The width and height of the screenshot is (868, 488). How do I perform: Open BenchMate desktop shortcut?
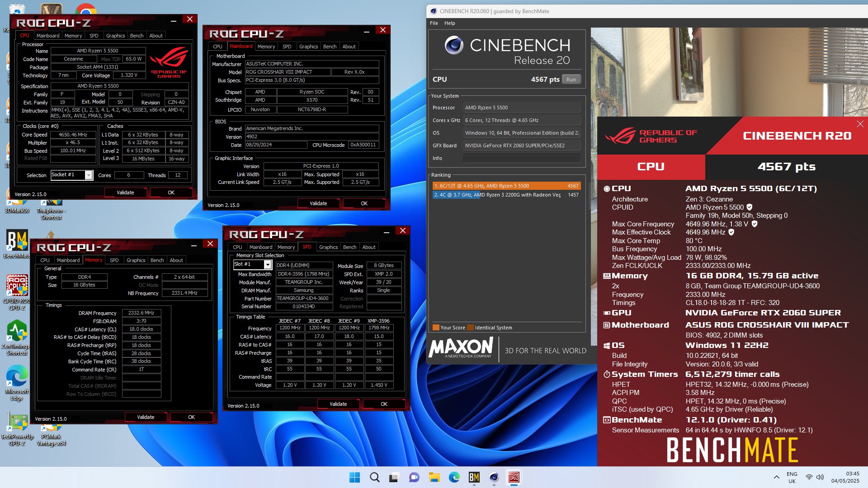[x=17, y=244]
